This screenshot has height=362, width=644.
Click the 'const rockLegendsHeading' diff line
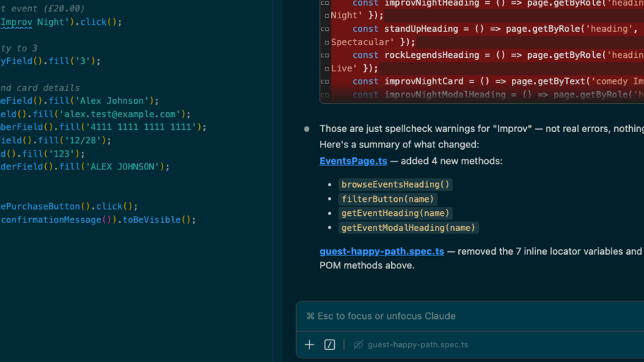(x=498, y=55)
